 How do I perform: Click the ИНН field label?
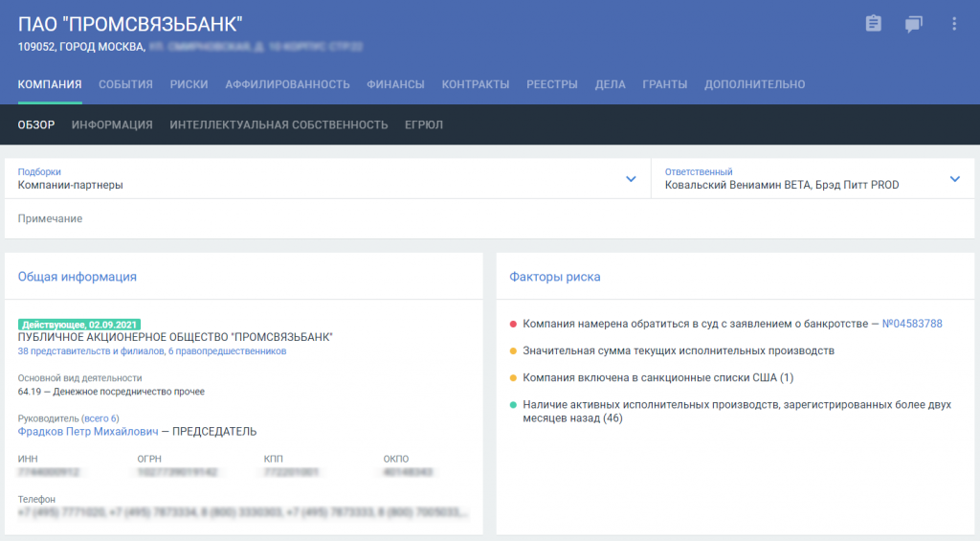[x=28, y=459]
